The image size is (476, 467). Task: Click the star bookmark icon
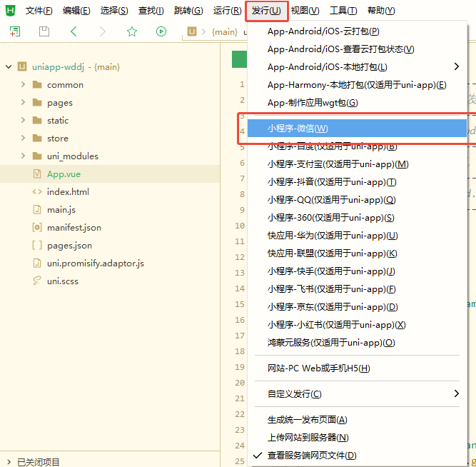tap(132, 31)
